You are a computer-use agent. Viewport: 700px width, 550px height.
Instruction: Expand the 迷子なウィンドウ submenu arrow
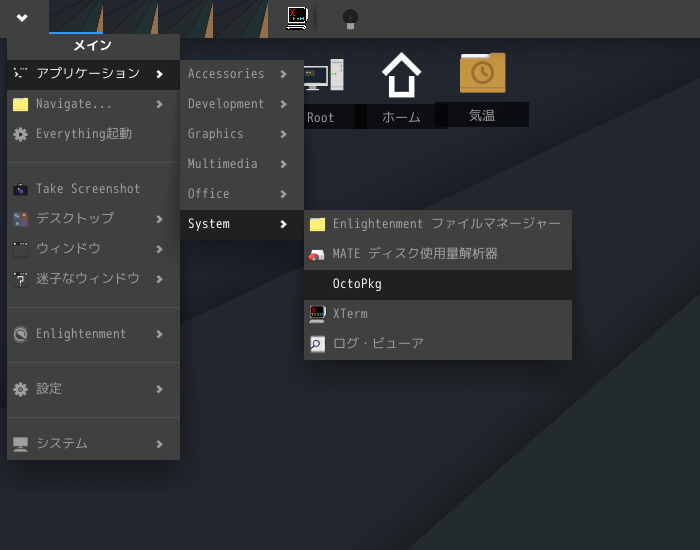pos(159,279)
